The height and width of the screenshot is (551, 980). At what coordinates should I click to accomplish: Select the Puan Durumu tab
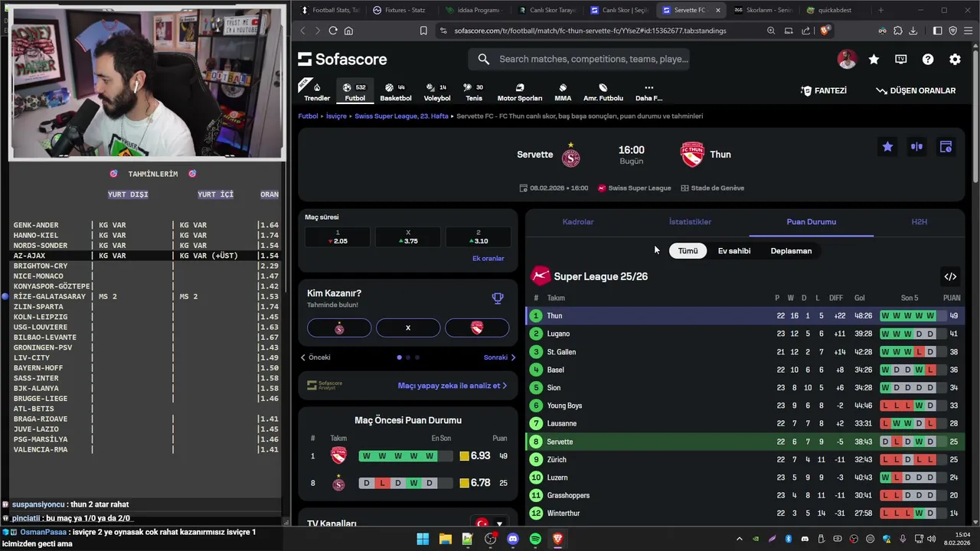pos(812,222)
